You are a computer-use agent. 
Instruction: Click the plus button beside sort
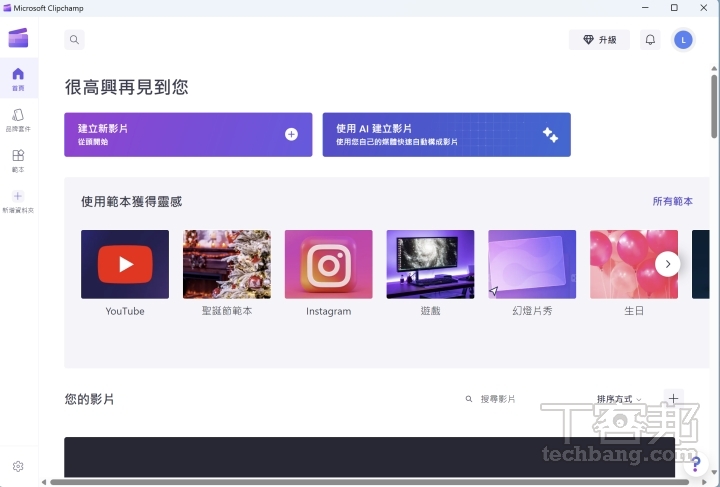click(x=673, y=398)
